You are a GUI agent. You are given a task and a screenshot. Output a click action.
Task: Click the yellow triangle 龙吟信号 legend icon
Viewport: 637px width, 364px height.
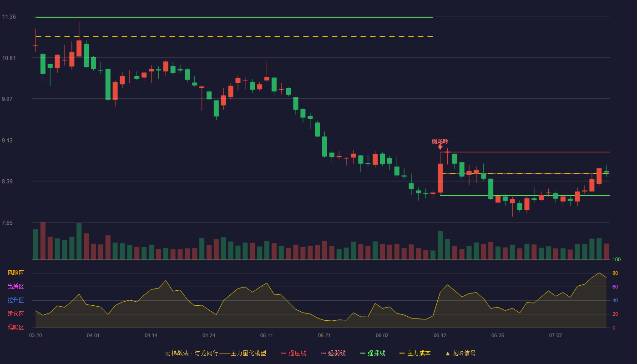[x=448, y=354]
